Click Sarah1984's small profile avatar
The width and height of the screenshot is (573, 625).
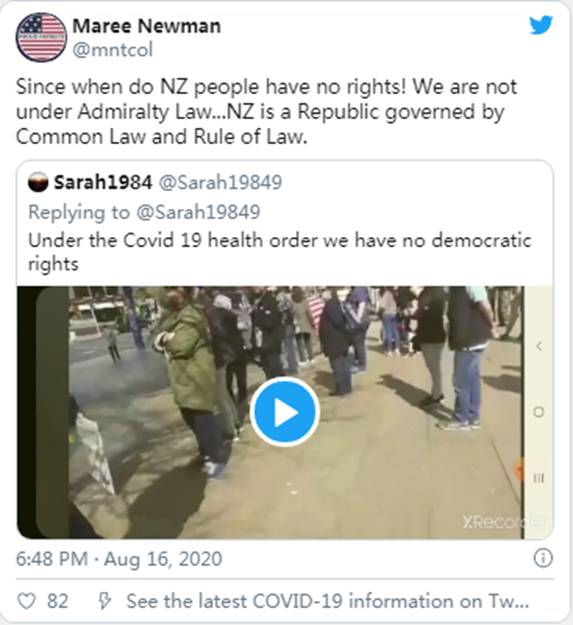(x=38, y=183)
